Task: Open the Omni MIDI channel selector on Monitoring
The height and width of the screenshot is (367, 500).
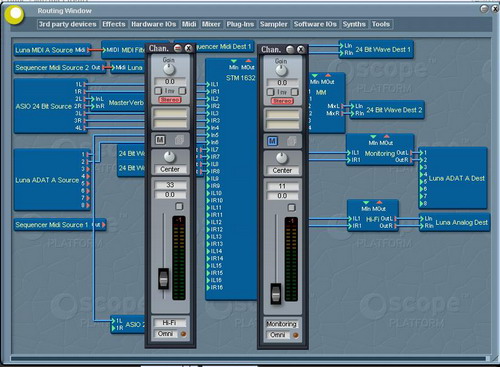Action: click(278, 335)
